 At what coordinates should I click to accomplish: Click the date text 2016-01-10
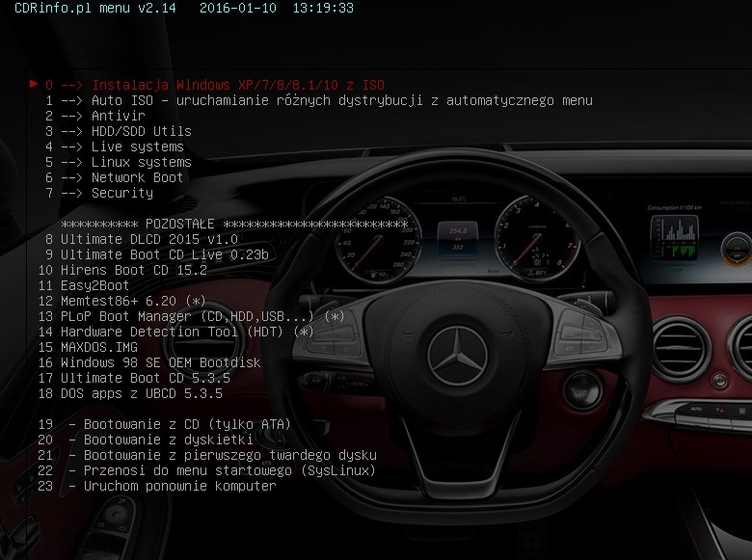pos(238,8)
